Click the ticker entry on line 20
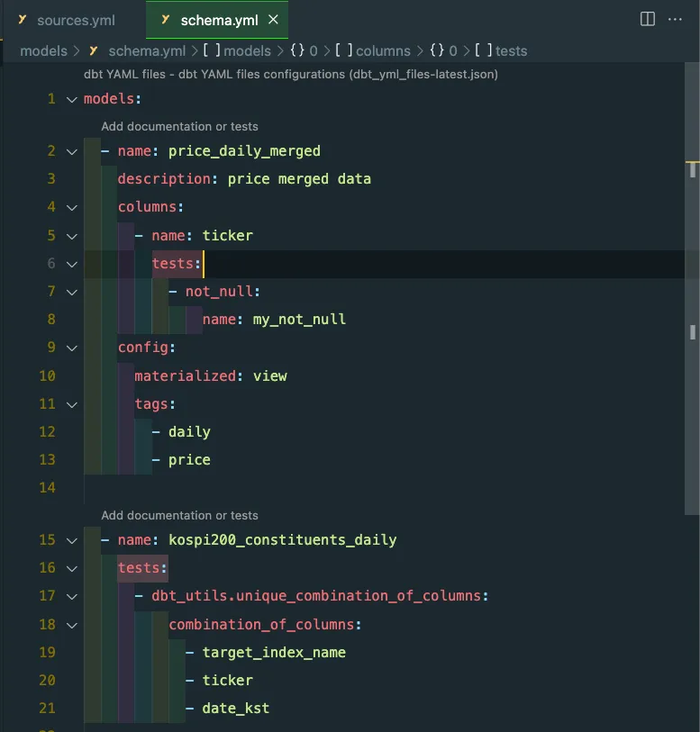This screenshot has height=732, width=700. click(x=227, y=681)
